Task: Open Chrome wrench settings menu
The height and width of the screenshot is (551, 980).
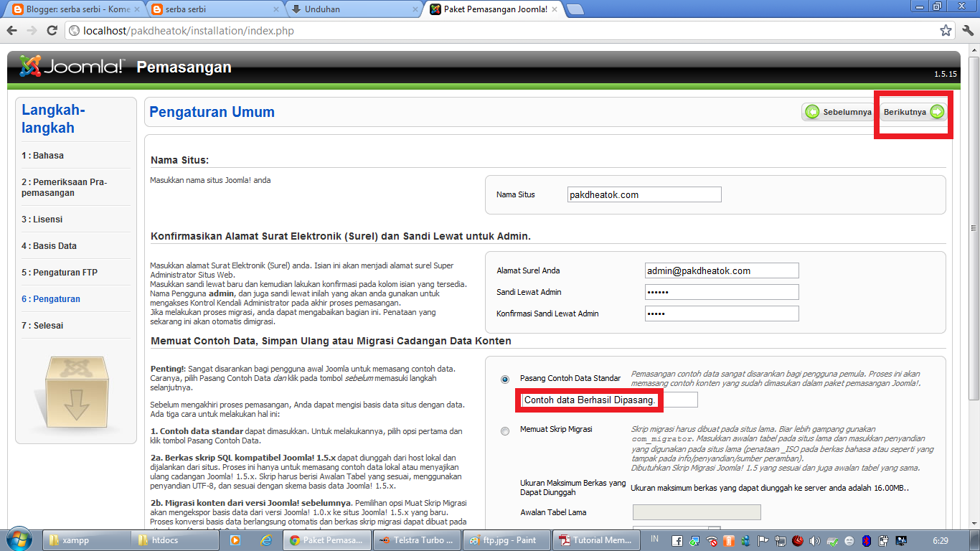Action: click(967, 31)
